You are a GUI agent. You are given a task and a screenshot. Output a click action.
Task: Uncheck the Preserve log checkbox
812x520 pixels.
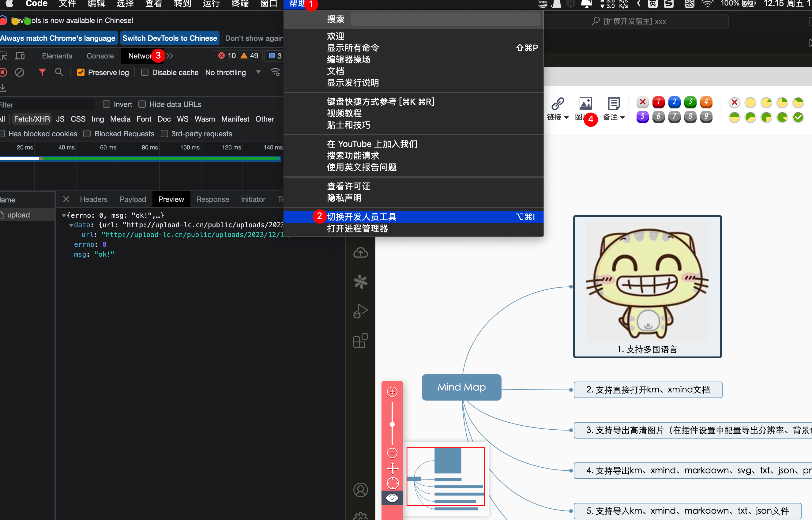tap(81, 72)
